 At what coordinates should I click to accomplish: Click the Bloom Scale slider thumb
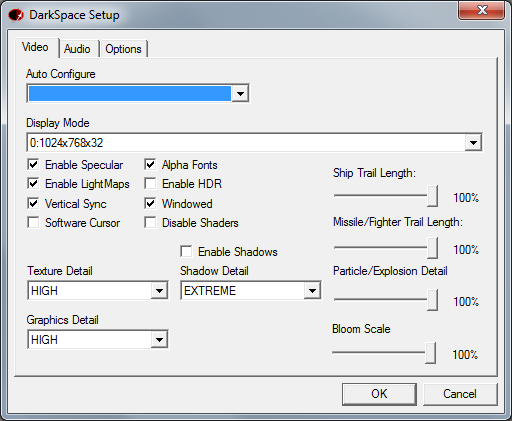point(430,353)
